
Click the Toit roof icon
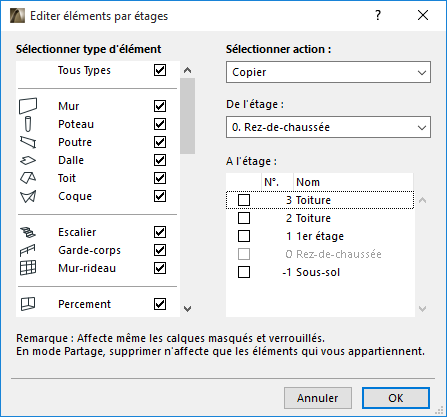[28, 178]
